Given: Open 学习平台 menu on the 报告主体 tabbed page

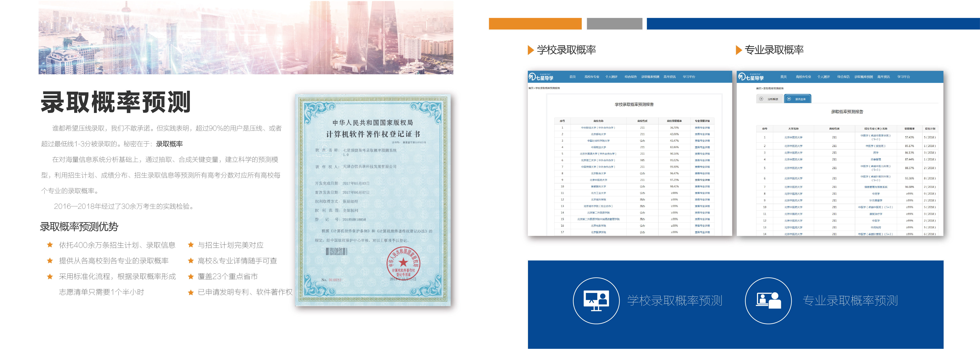Looking at the screenshot, I should [904, 77].
